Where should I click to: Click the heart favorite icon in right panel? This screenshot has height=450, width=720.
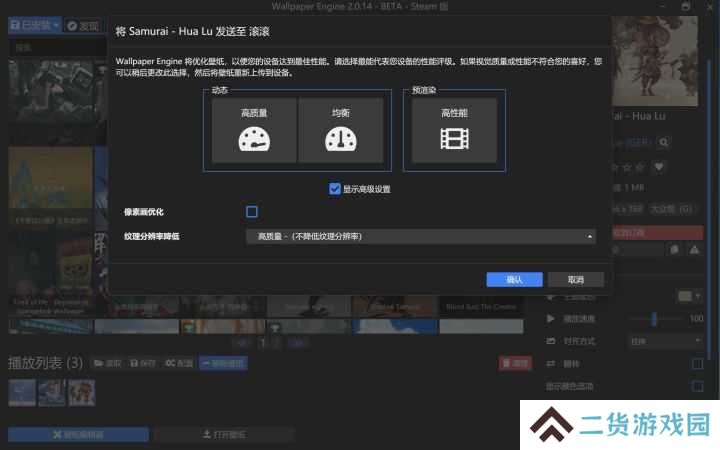click(x=659, y=167)
